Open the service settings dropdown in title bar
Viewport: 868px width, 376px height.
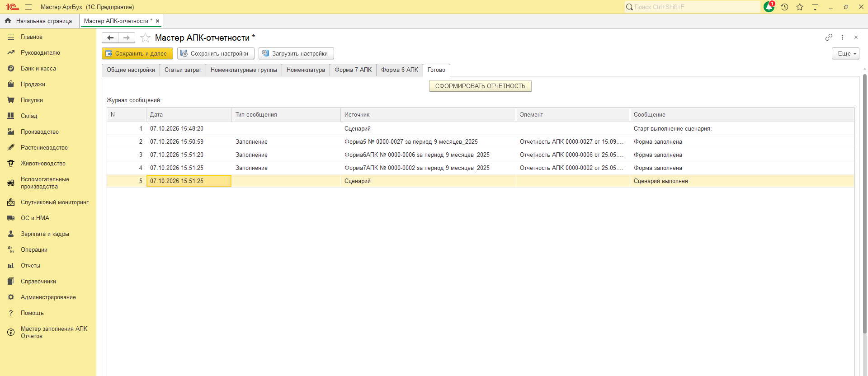[x=815, y=7]
